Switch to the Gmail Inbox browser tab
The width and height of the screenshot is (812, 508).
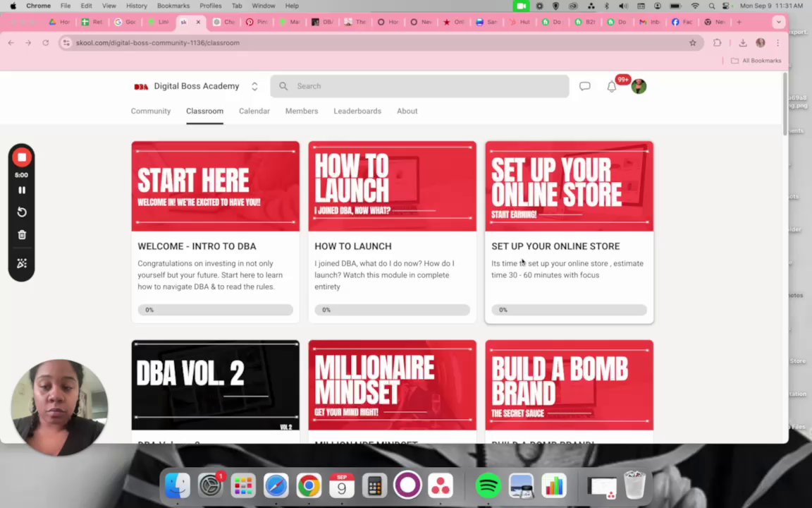point(649,23)
